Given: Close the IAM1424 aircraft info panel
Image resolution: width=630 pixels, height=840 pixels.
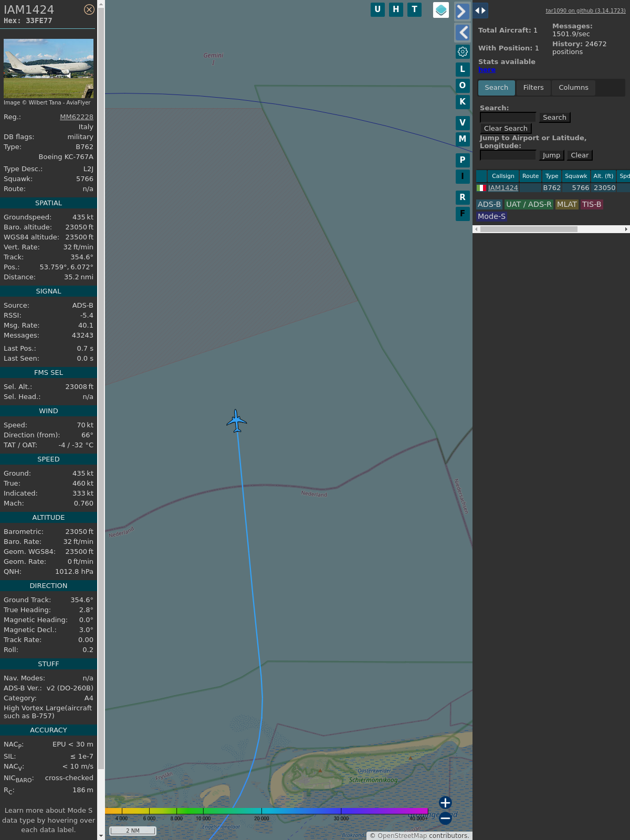Looking at the screenshot, I should pos(89,9).
